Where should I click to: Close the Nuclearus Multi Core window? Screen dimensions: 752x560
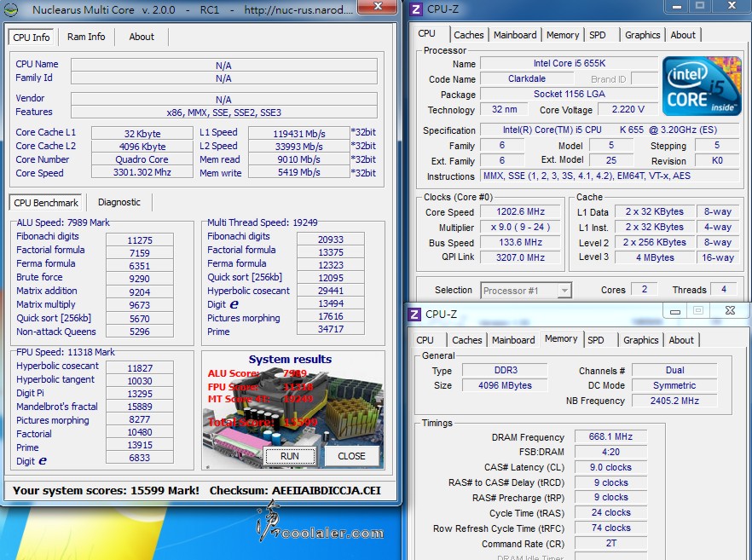pyautogui.click(x=378, y=7)
